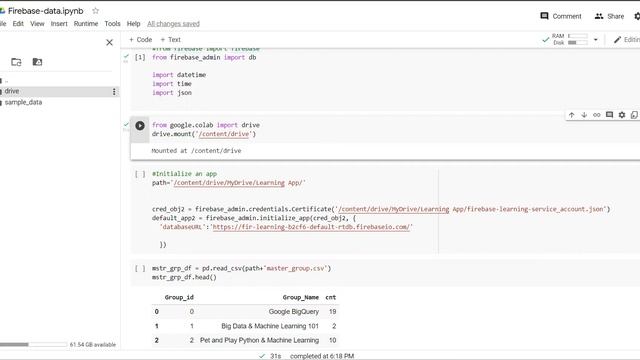Click the 'completed at 6:18 PM' status
640x360 pixels.
322,356
